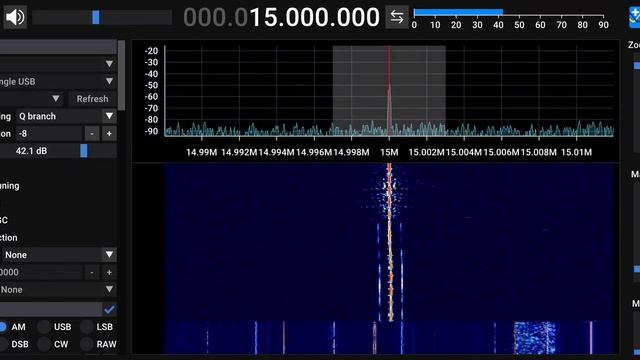Image resolution: width=640 pixels, height=360 pixels.
Task: Click the left panel vertical scrollbar
Action: (x=121, y=75)
